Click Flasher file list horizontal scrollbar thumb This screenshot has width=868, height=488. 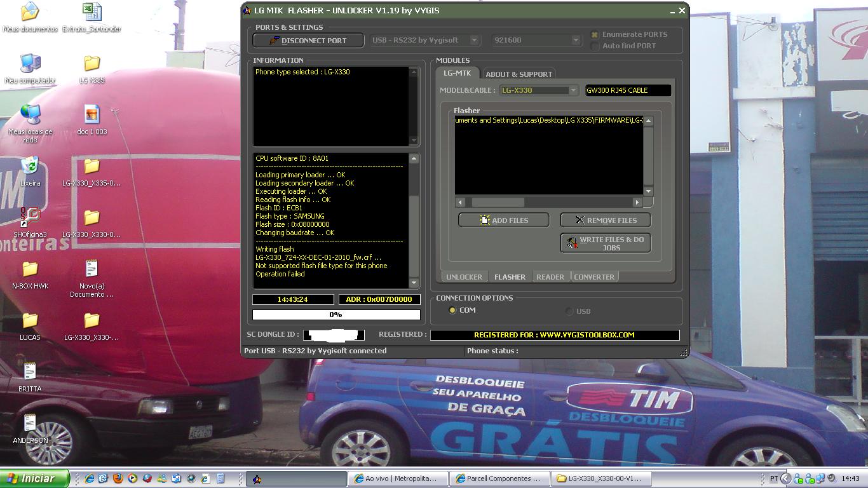point(498,202)
